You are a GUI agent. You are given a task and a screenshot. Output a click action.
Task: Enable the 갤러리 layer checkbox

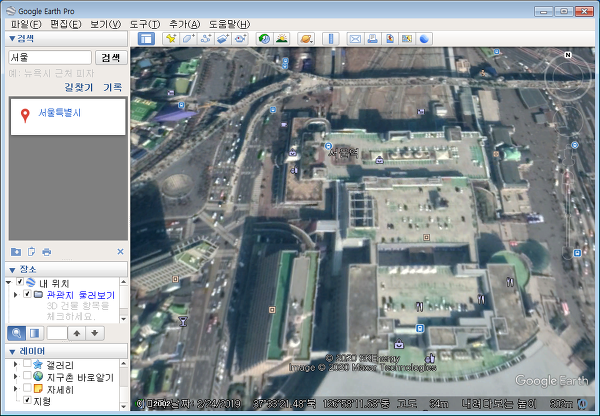pyautogui.click(x=27, y=363)
